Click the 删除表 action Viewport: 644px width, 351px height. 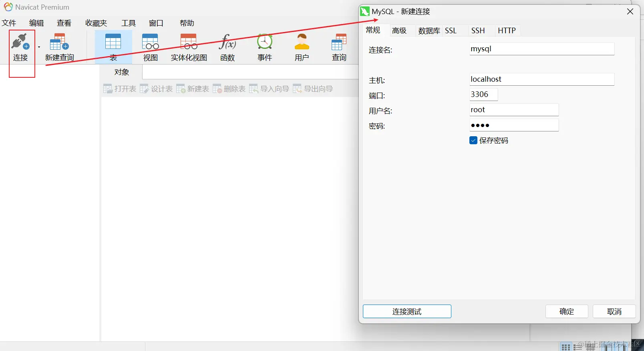click(x=229, y=89)
